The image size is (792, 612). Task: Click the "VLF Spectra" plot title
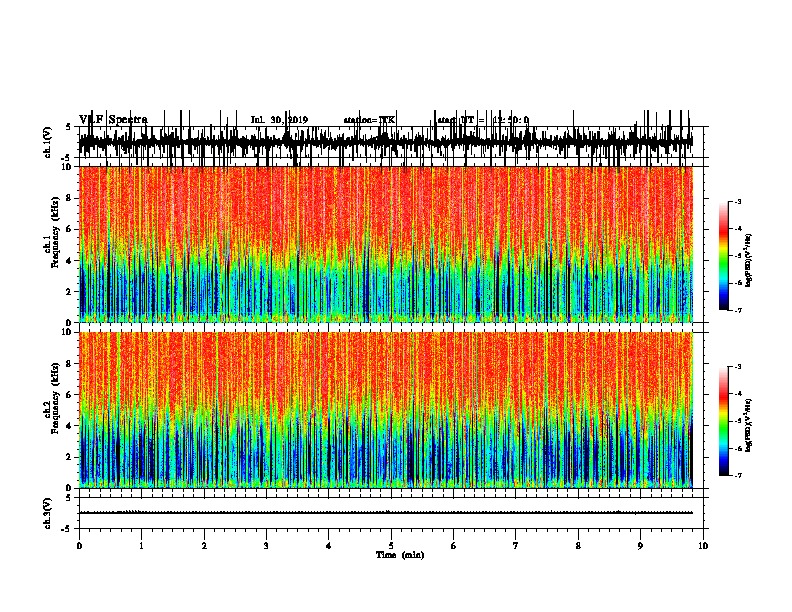coord(113,120)
